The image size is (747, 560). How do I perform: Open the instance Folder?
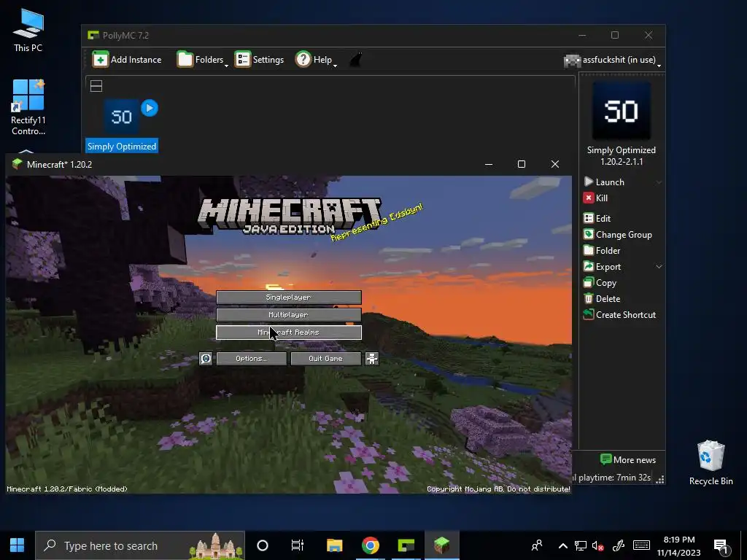602,251
